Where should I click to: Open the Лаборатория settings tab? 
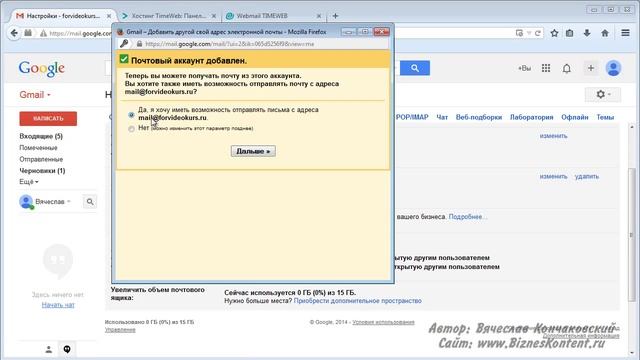tap(531, 117)
